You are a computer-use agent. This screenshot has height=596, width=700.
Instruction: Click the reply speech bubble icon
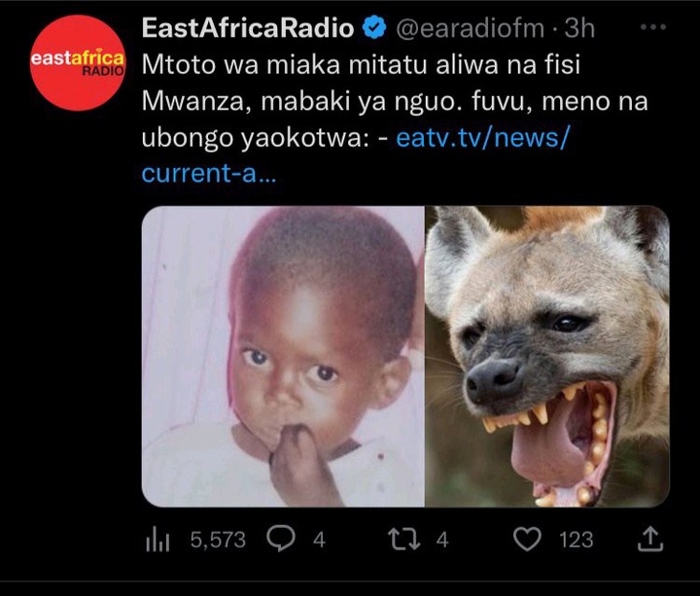(x=281, y=539)
